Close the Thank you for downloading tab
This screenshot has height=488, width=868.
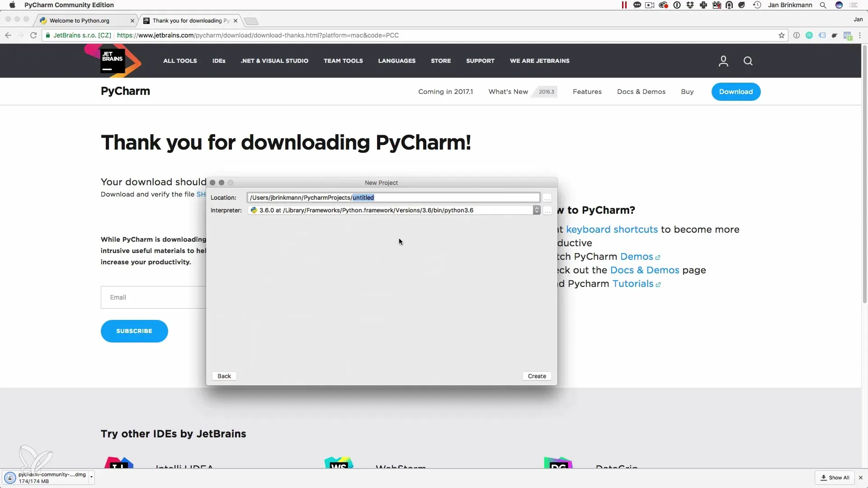(x=236, y=21)
